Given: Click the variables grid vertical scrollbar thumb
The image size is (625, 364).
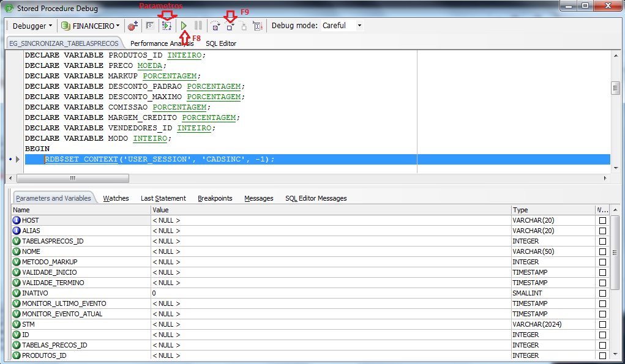Looking at the screenshot, I should click(x=615, y=253).
